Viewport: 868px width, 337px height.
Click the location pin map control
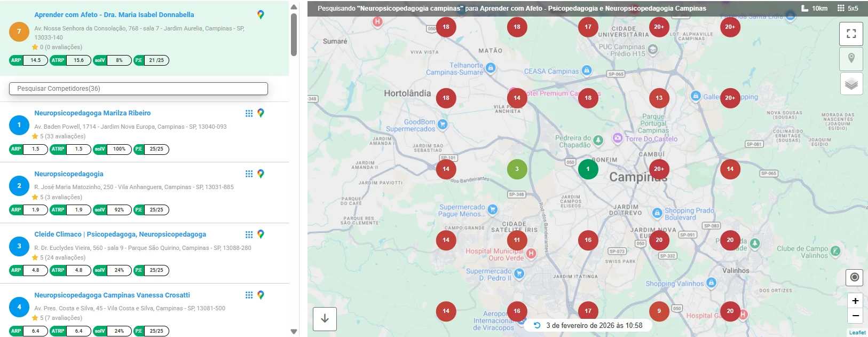tap(851, 58)
